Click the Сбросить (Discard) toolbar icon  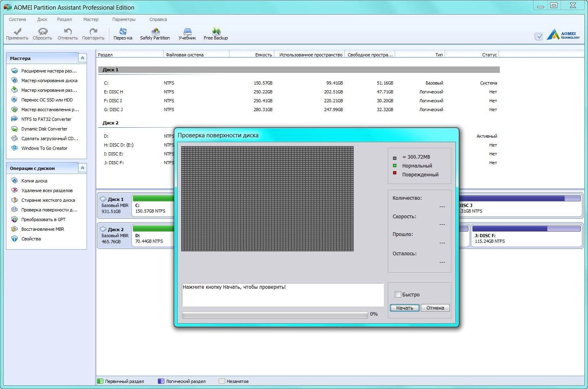pyautogui.click(x=42, y=34)
